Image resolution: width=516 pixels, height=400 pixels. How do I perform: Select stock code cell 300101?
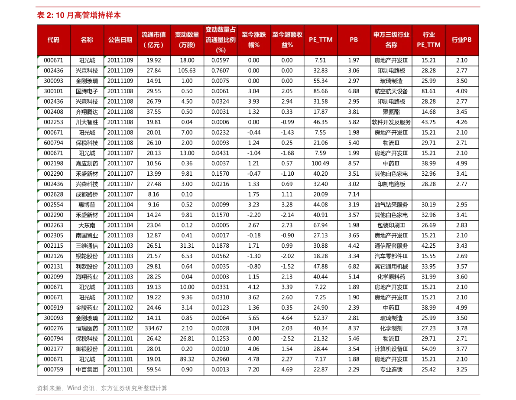tap(53, 91)
